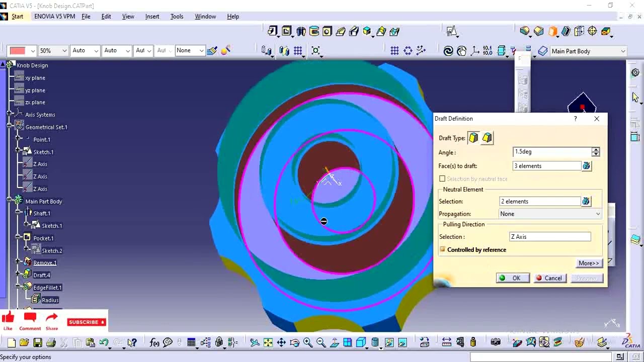This screenshot has width=644, height=362.
Task: Click the Circular Pattern icon
Action: pyautogui.click(x=408, y=51)
